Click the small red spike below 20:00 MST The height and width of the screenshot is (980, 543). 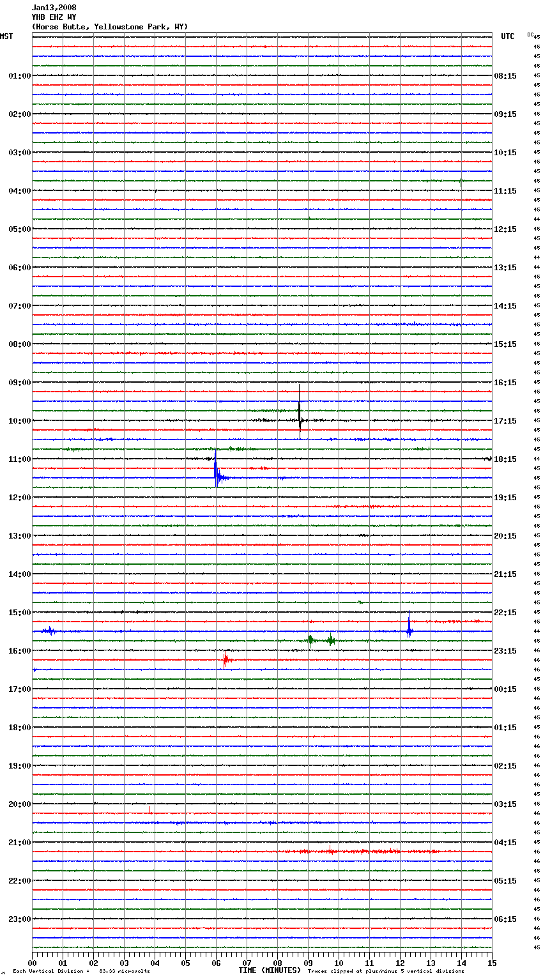click(x=150, y=810)
